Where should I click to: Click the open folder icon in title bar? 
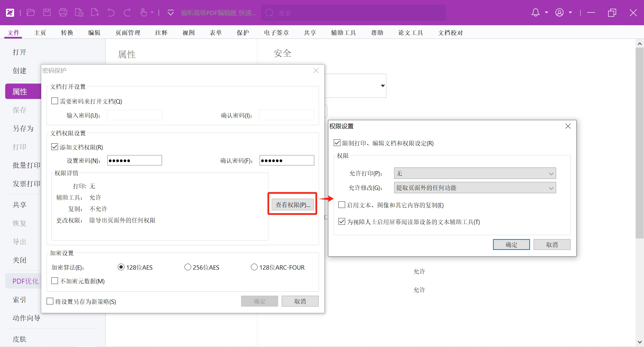(x=31, y=13)
